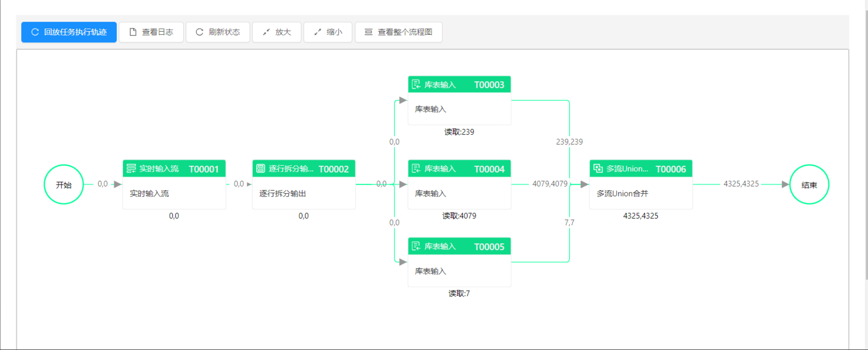Select node header T00002
Viewport: 868px width, 350px height.
(x=304, y=168)
